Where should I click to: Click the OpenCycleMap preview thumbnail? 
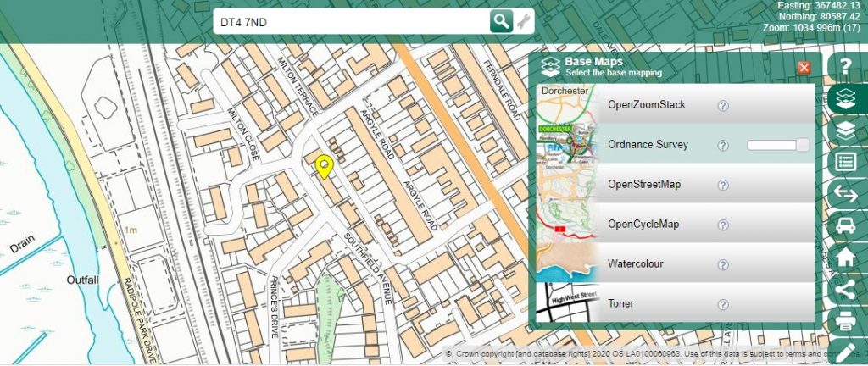[566, 224]
